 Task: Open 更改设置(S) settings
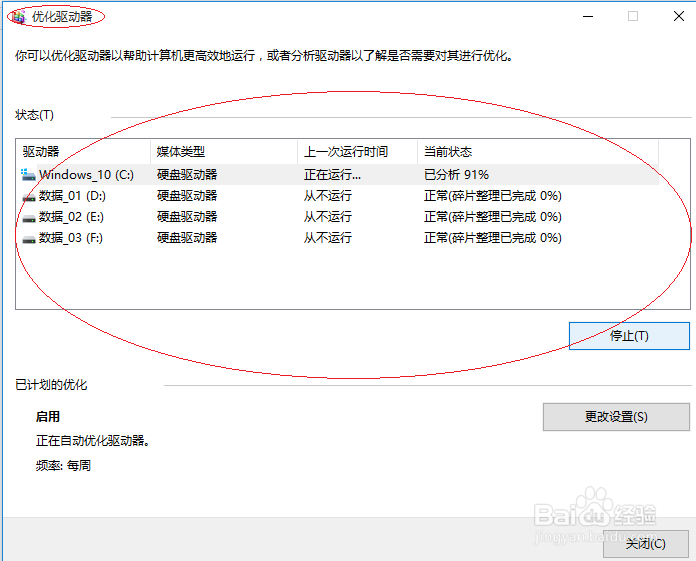[x=616, y=417]
